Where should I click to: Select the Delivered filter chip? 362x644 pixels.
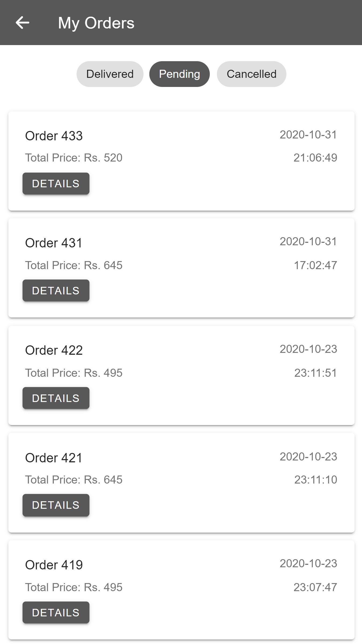(x=110, y=74)
